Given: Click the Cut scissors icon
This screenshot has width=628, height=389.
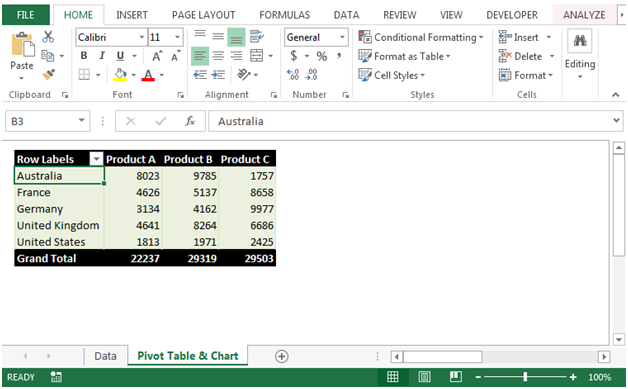Looking at the screenshot, I should [48, 37].
